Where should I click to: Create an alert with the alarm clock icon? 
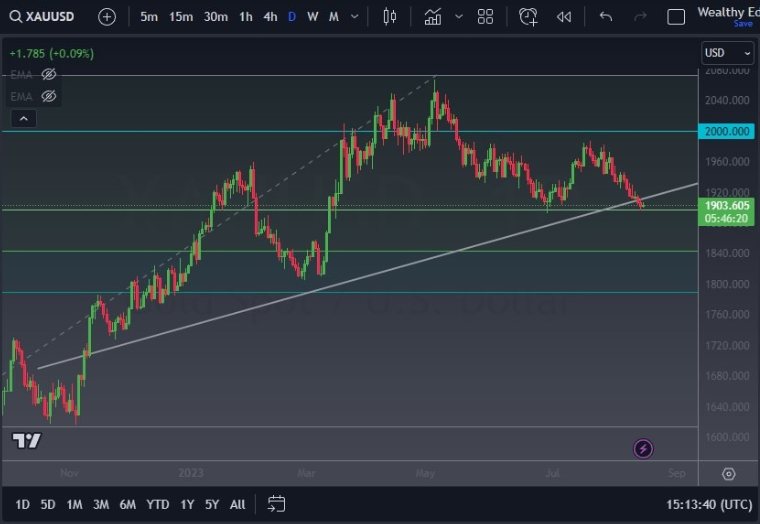coord(528,17)
